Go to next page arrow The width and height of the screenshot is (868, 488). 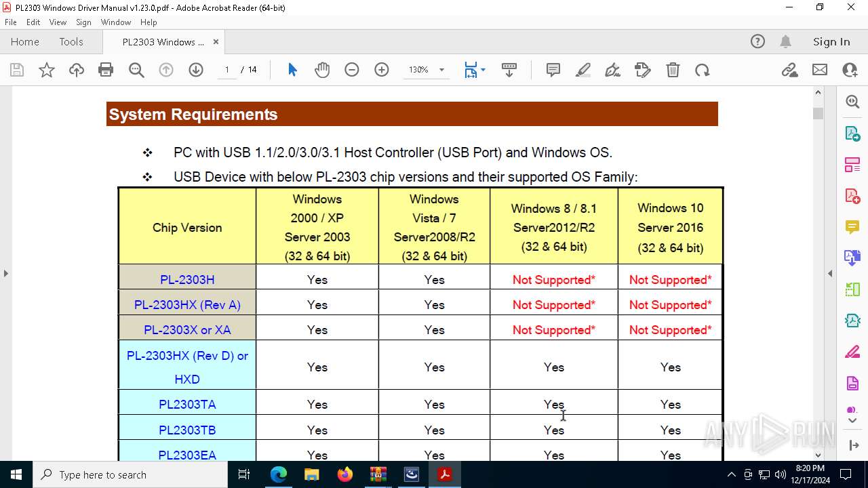[x=196, y=70]
